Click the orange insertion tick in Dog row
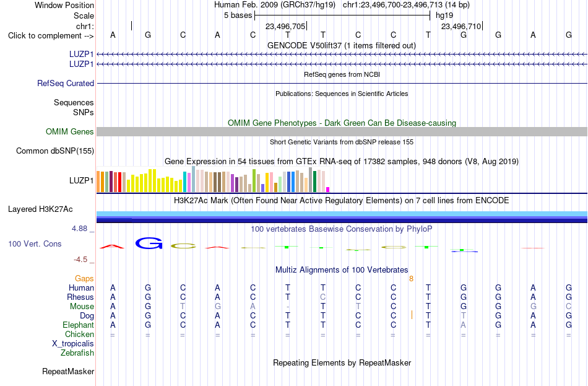The height and width of the screenshot is (386, 588). click(x=412, y=315)
